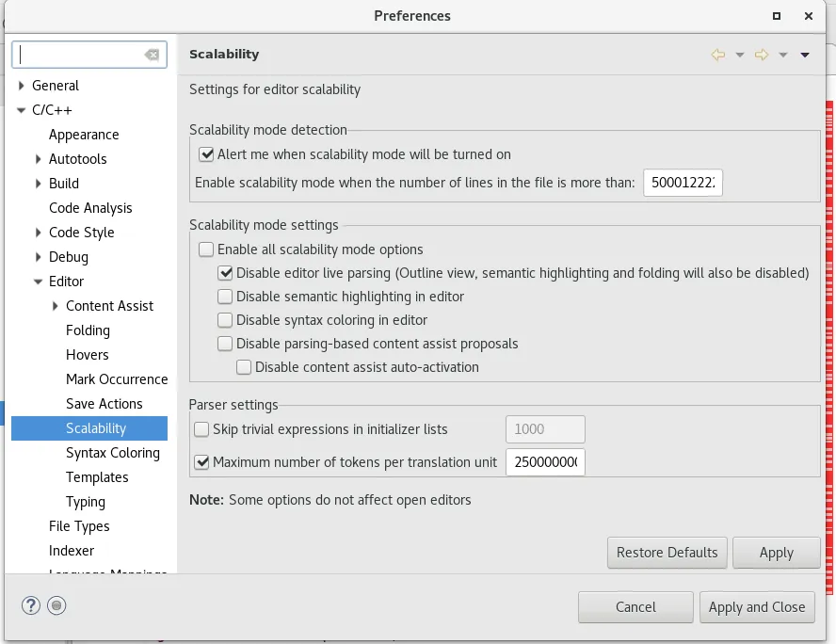Check Disable semantic highlighting in editor
This screenshot has width=836, height=644.
click(225, 297)
